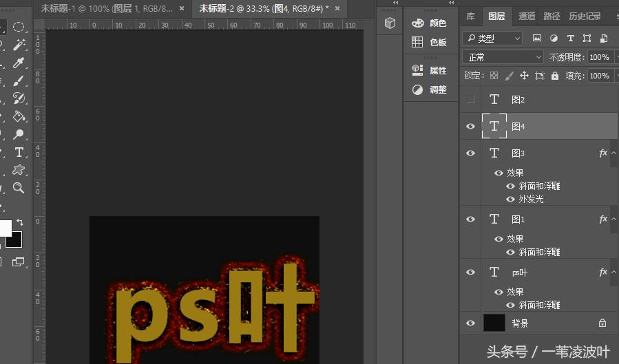Viewport: 619px width, 364px height.
Task: Filter layers by shape layers
Action: tap(587, 39)
